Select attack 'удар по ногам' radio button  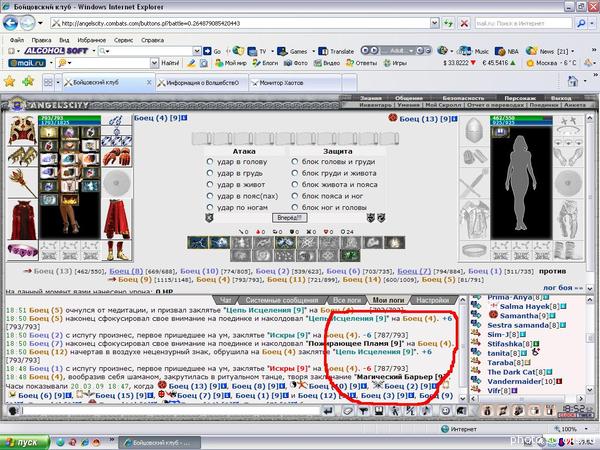click(210, 207)
